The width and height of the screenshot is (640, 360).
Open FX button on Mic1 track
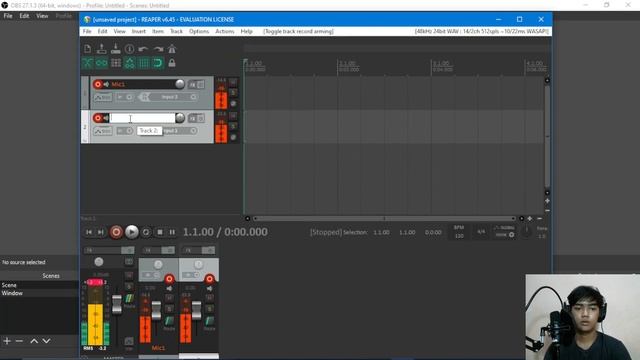(192, 84)
